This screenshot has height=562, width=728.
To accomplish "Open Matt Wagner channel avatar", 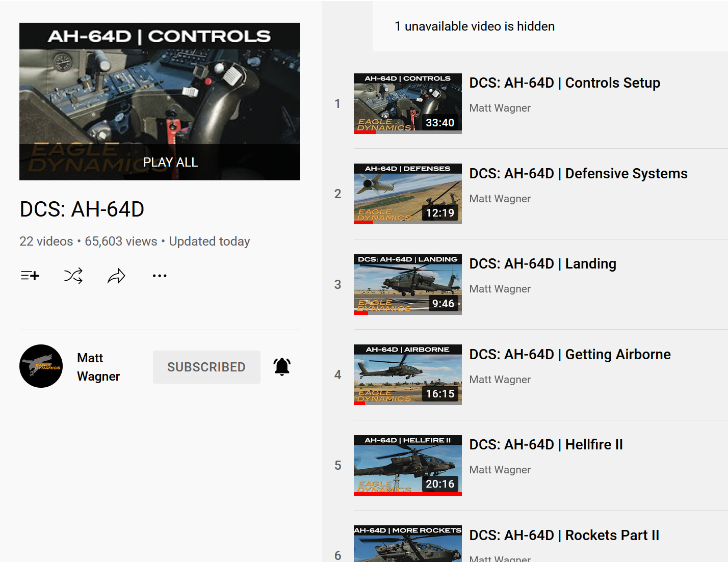I will point(41,366).
